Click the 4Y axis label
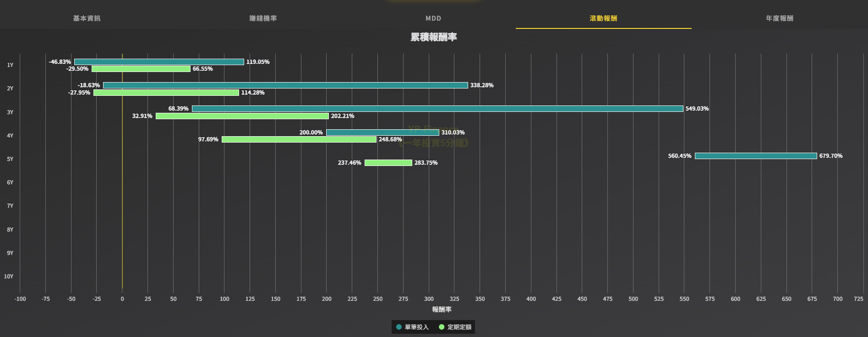This screenshot has height=337, width=868. coord(10,136)
